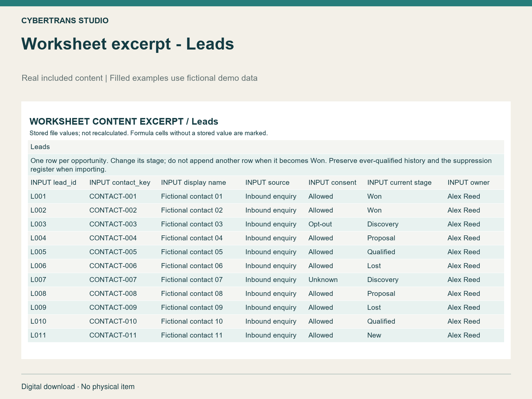Click the Real included content subtitle
Screen dimensions: 532x399
click(x=139, y=78)
